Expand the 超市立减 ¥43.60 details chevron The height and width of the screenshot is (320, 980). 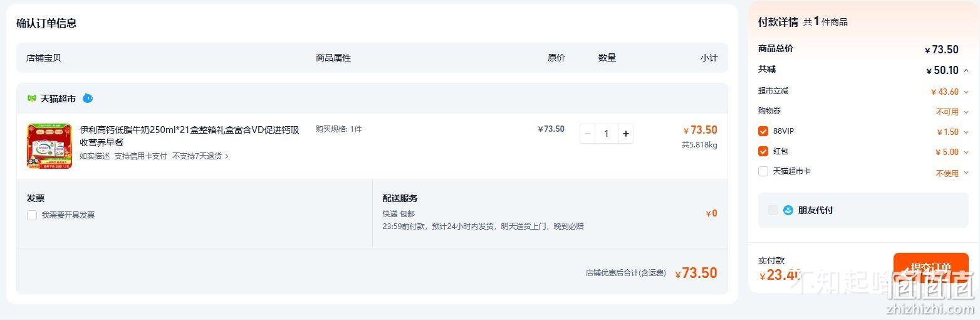(x=966, y=92)
